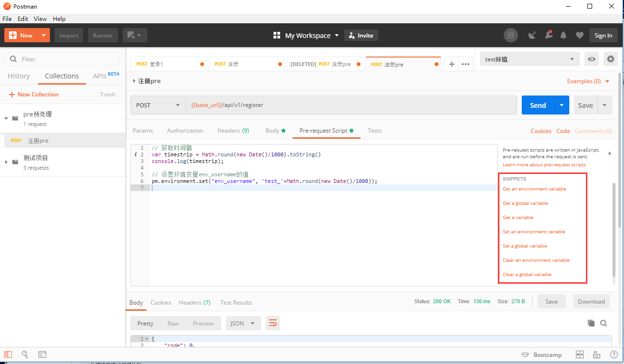This screenshot has width=624, height=364.
Task: Click Learn more about pre-request scripts
Action: point(544,164)
